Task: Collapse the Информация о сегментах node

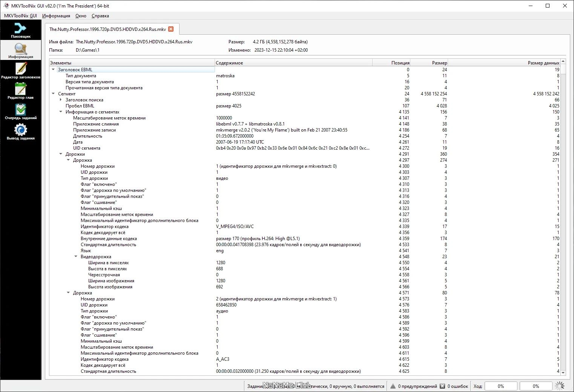Action: [x=61, y=112]
